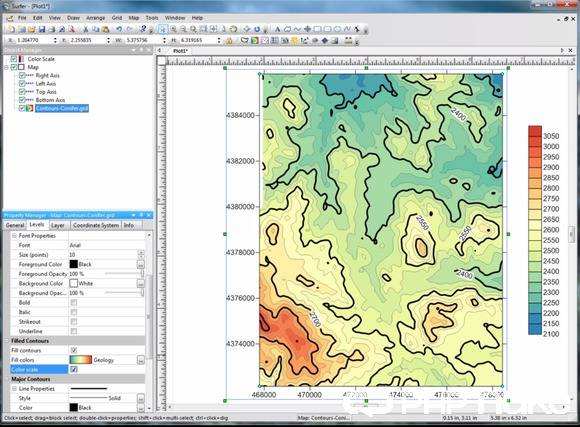Open the Grid menu
The height and width of the screenshot is (427, 580).
(117, 18)
